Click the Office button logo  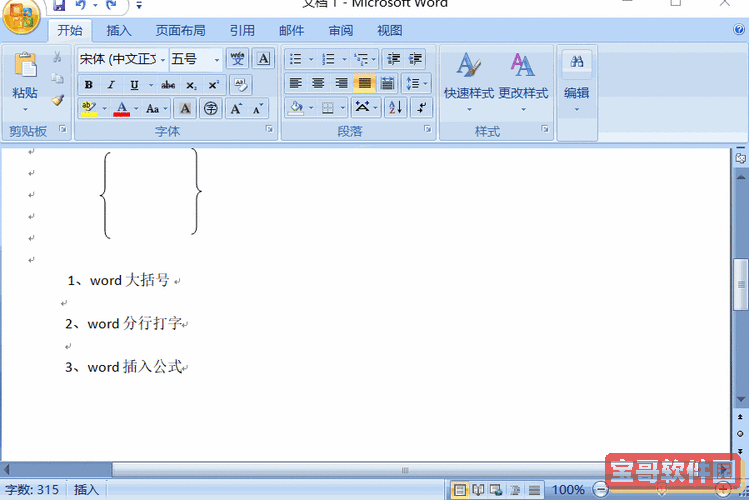pyautogui.click(x=21, y=15)
